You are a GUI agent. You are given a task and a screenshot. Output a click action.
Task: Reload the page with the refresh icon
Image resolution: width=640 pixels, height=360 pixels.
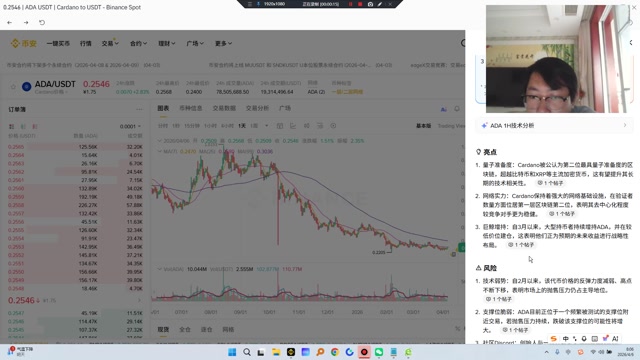[x=42, y=22]
